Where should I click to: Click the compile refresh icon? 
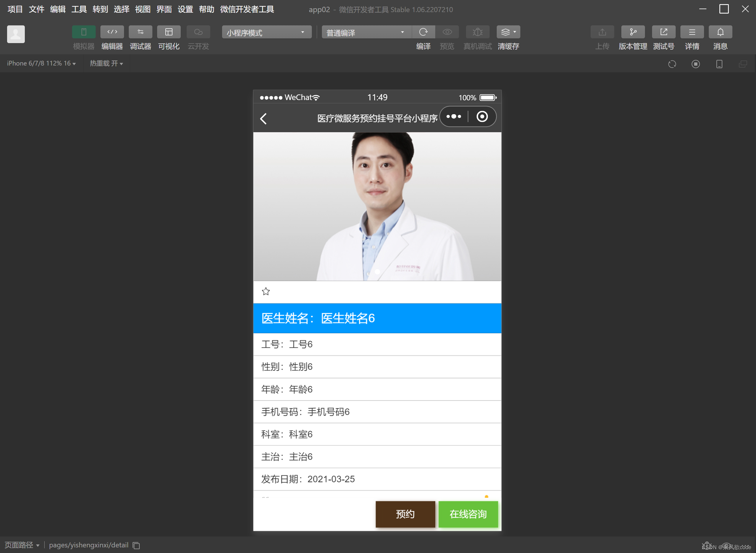[x=423, y=32]
